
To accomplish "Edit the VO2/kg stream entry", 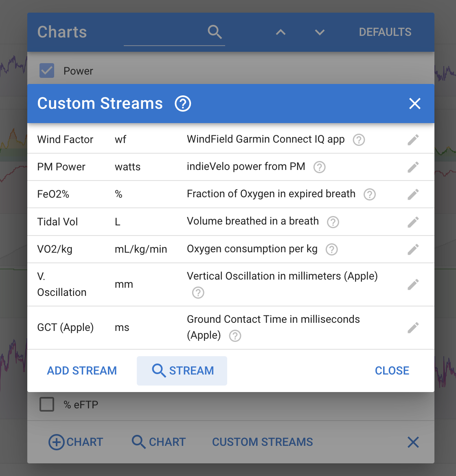I will pyautogui.click(x=413, y=249).
